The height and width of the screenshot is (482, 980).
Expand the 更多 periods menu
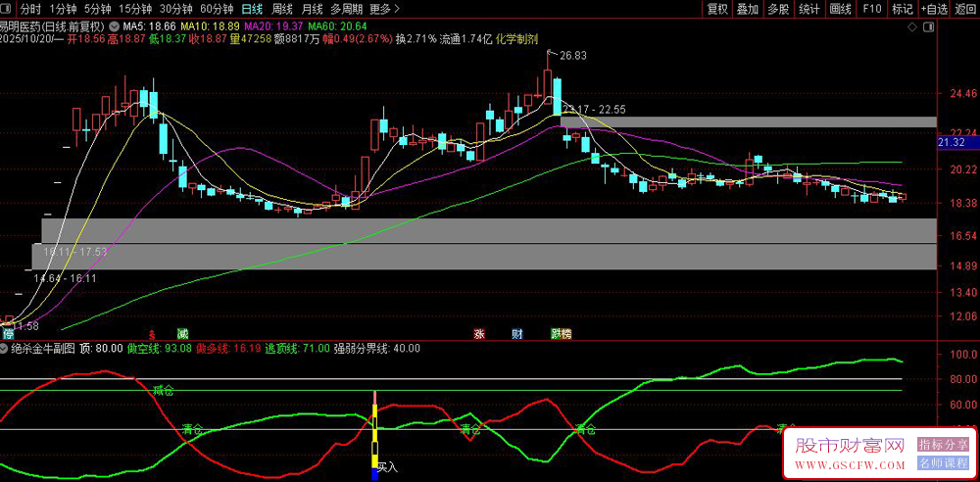(384, 9)
